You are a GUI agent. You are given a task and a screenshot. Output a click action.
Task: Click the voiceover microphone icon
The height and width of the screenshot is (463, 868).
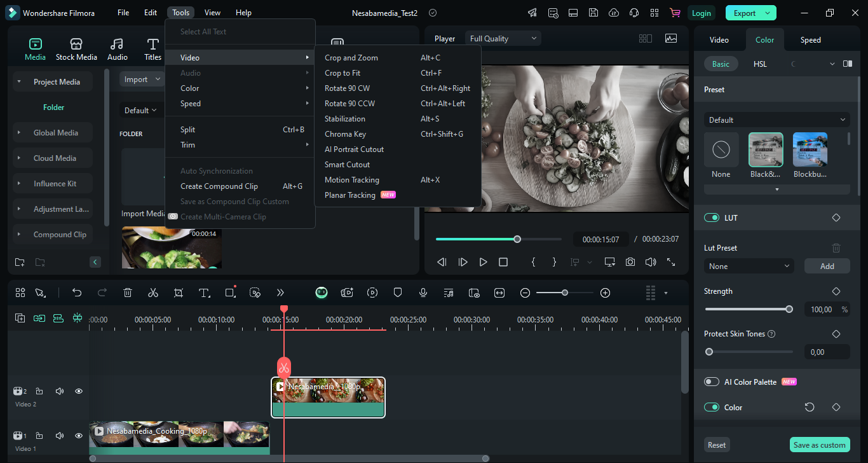(x=423, y=293)
